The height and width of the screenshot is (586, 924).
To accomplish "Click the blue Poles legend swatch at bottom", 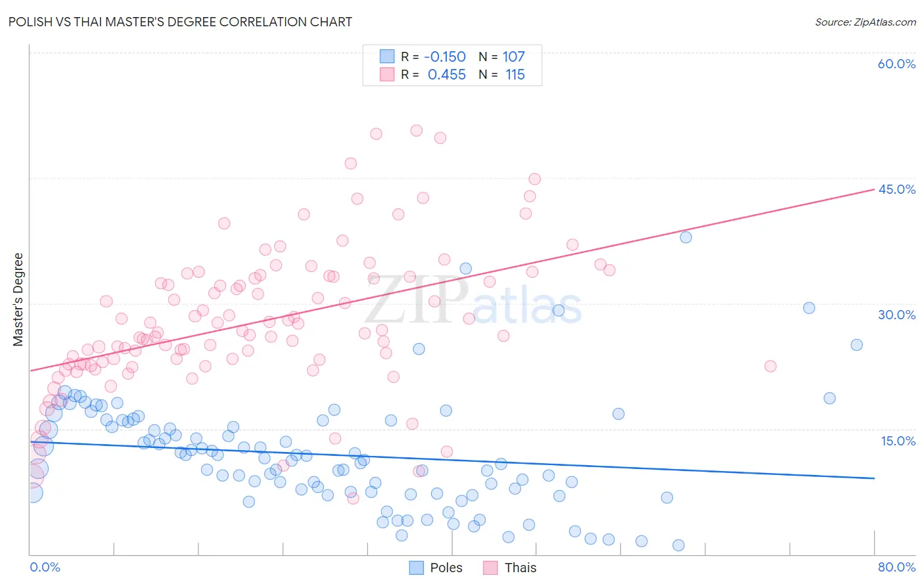I will click(x=416, y=568).
